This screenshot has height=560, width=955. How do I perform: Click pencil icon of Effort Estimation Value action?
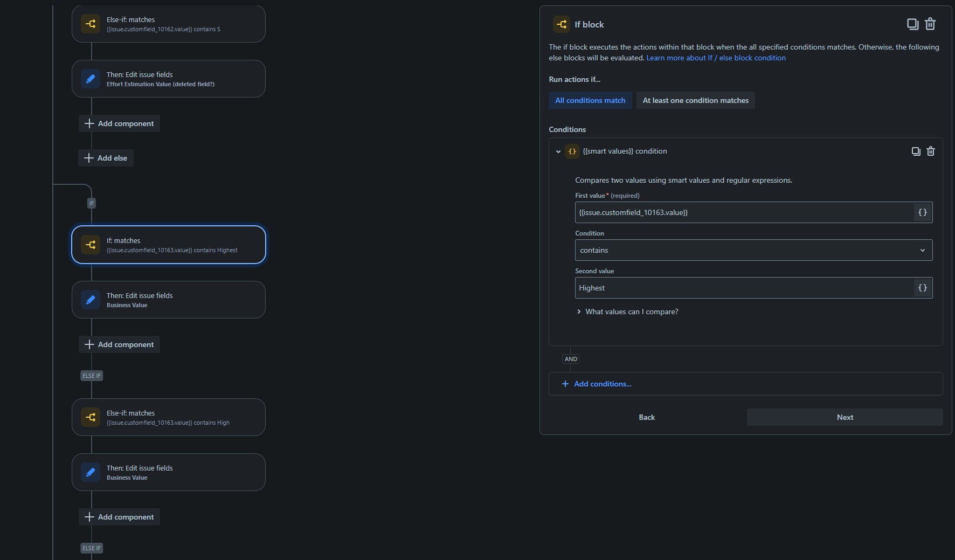91,79
